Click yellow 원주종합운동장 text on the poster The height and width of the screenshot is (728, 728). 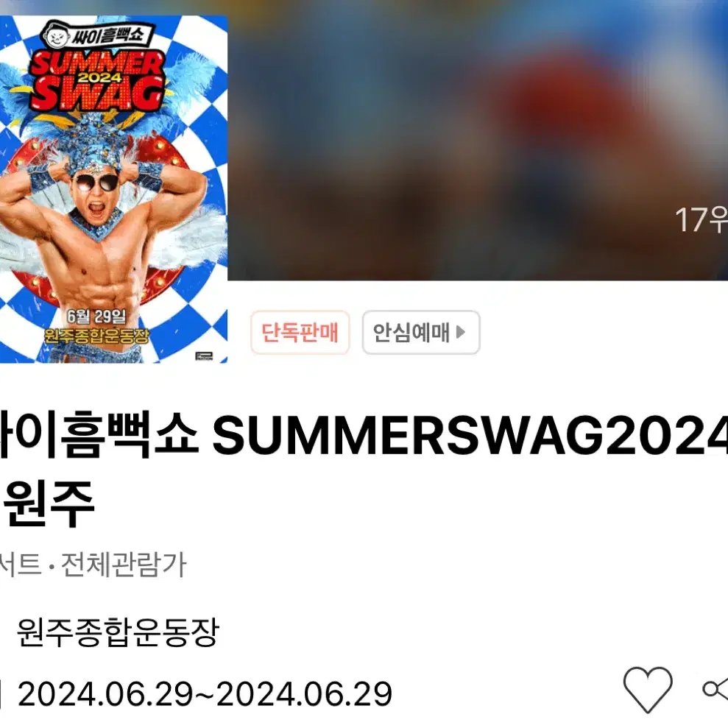coord(97,336)
